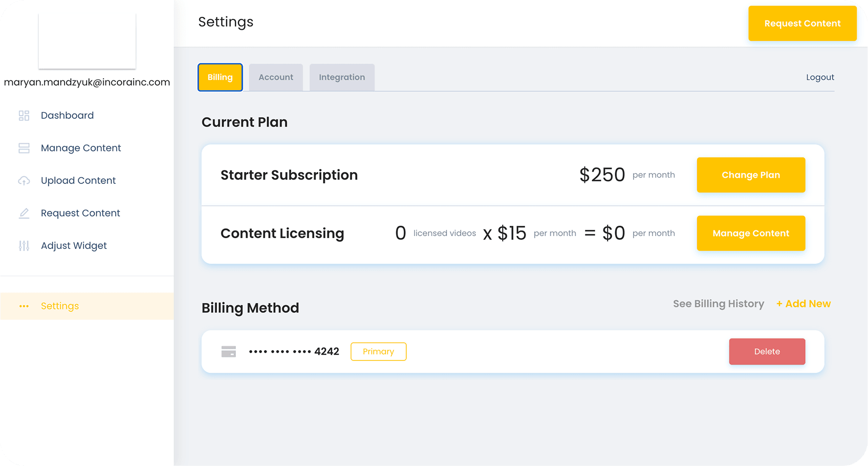Viewport: 868px width, 466px height.
Task: Open the Account tab
Action: click(x=276, y=77)
